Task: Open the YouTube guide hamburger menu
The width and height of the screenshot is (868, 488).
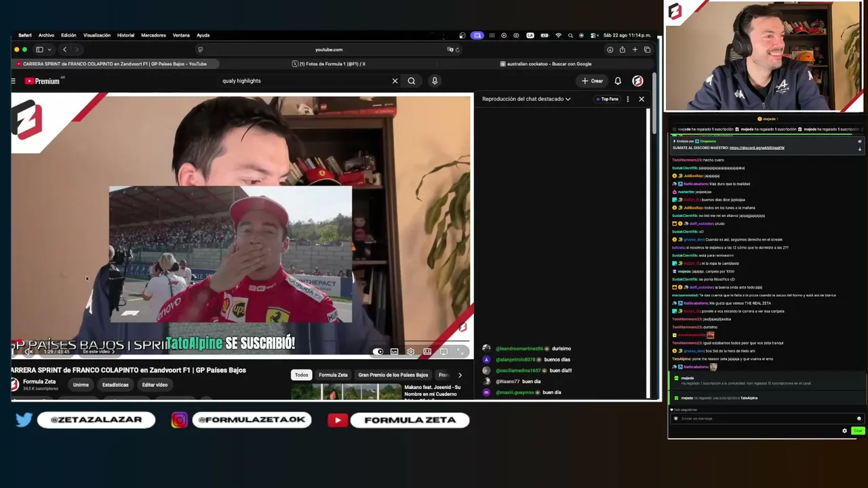Action: (13, 81)
